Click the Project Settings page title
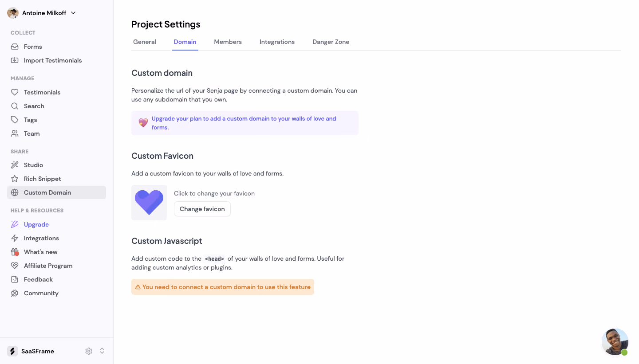Image resolution: width=639 pixels, height=364 pixels. tap(166, 24)
